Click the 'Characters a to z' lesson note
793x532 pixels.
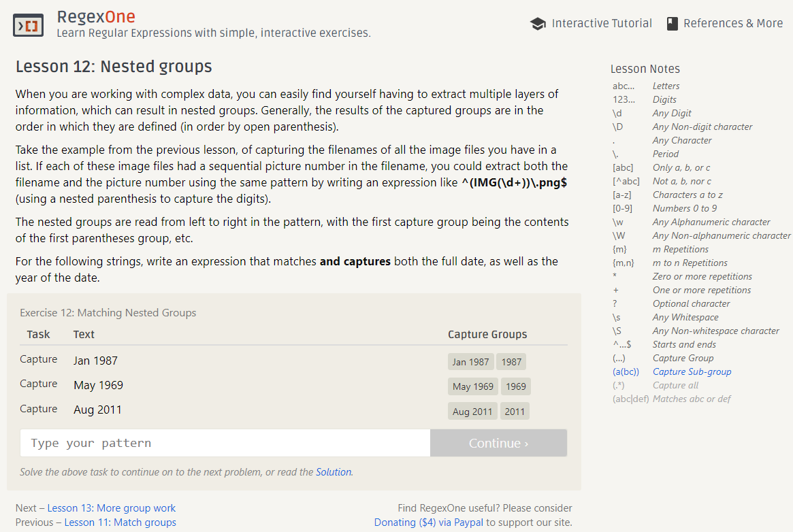click(x=687, y=195)
